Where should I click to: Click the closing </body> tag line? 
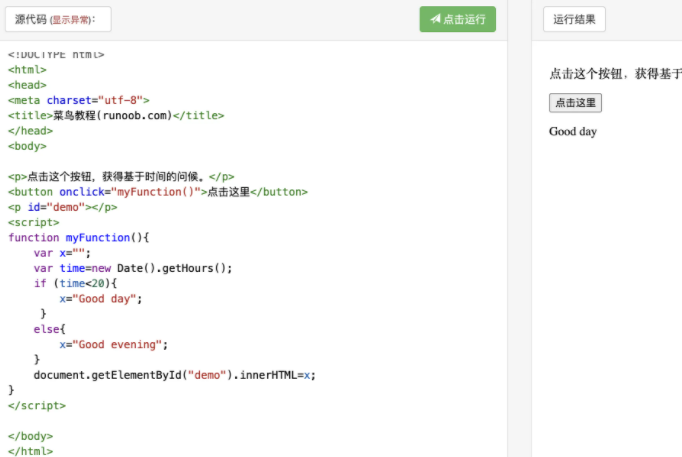(30, 436)
